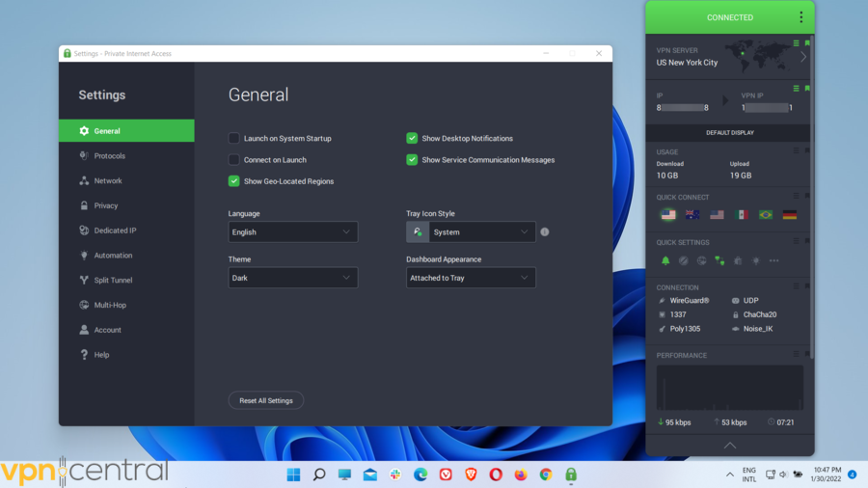
Task: Open the three-dot menu in VPN dashboard
Action: pos(800,17)
